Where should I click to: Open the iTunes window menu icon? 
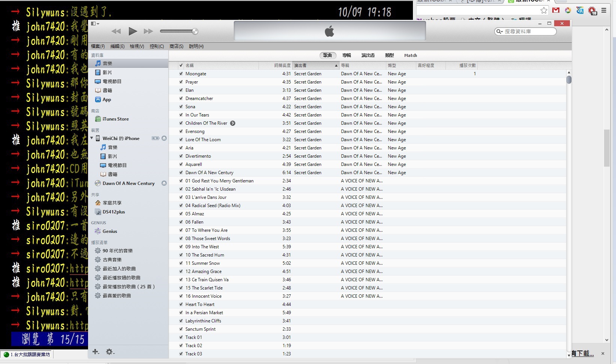click(95, 24)
